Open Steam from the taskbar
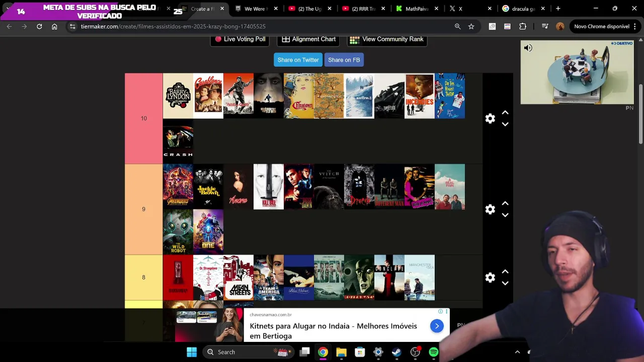The width and height of the screenshot is (644, 362). [x=396, y=352]
